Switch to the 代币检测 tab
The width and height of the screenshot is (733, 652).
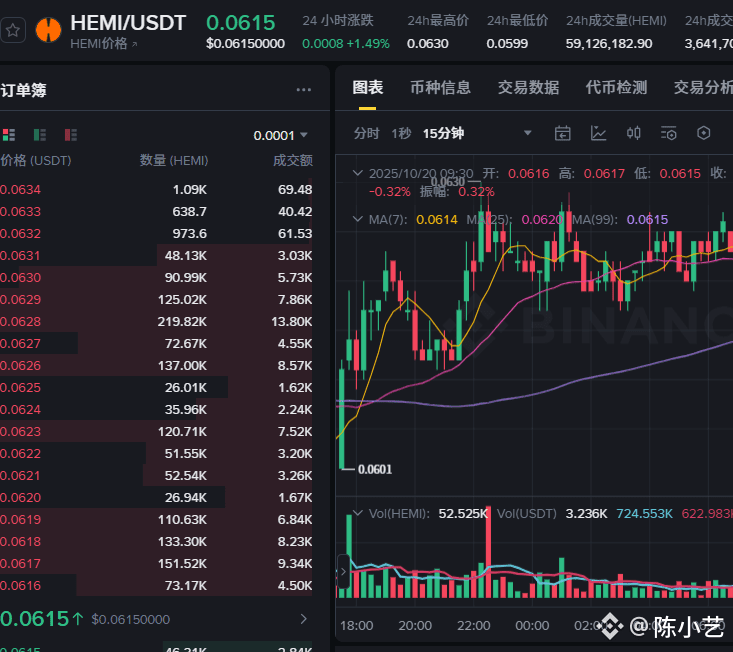coord(616,87)
